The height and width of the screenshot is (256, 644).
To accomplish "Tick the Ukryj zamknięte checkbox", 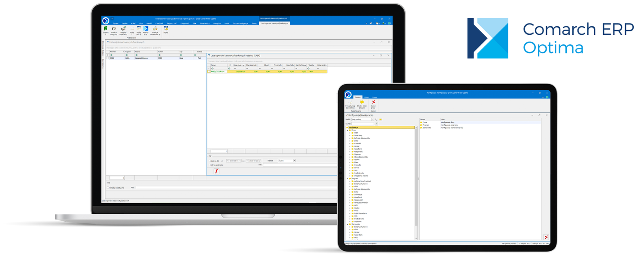I will click(210, 165).
